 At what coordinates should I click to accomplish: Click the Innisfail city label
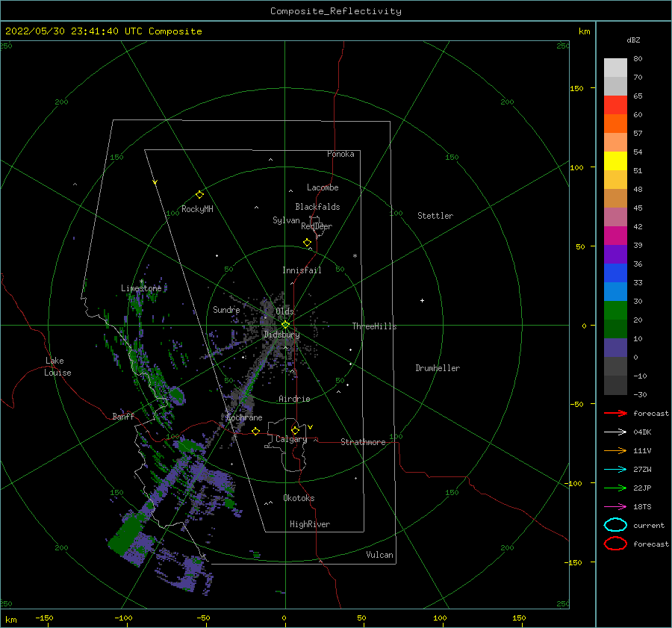[302, 270]
